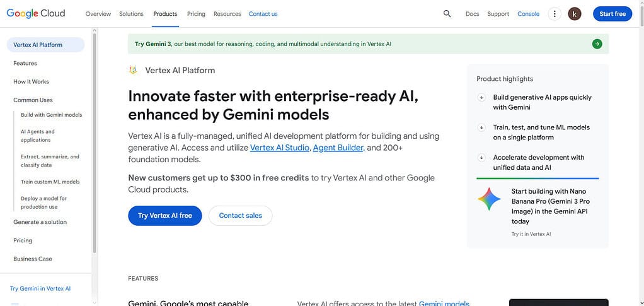644x306 pixels.
Task: Go to Support
Action: point(498,14)
